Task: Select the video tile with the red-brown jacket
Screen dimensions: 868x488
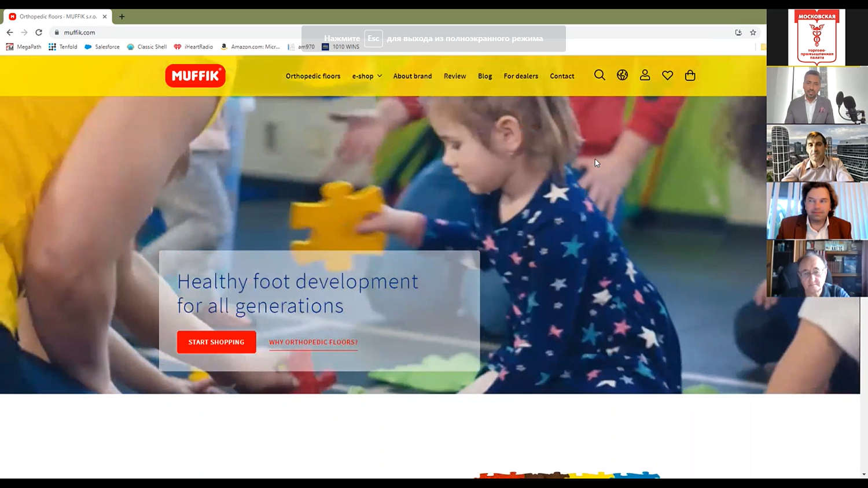Action: [817, 211]
